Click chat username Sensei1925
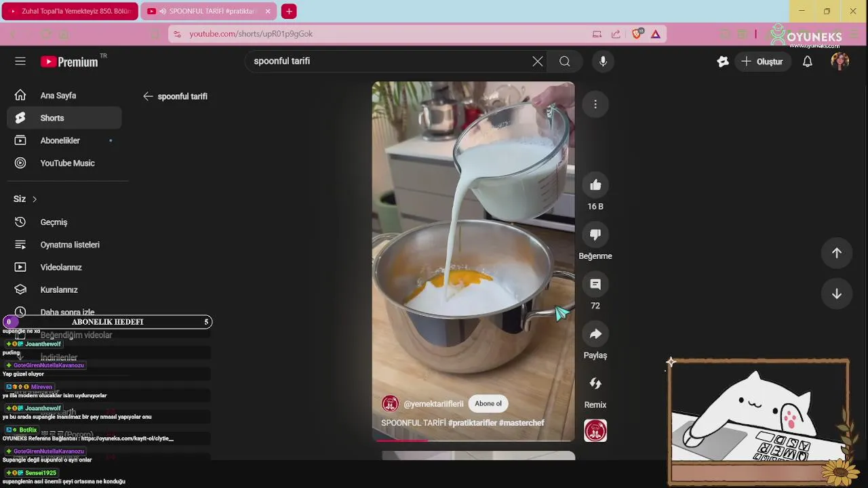 tap(41, 472)
